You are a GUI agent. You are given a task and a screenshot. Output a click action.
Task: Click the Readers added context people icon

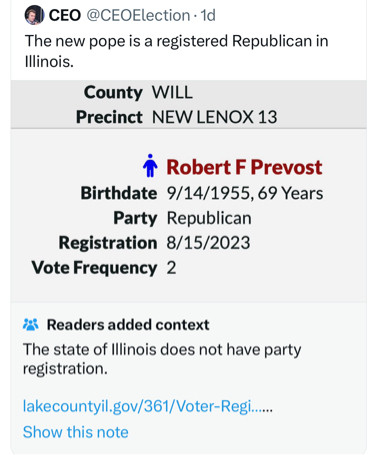coord(31,325)
